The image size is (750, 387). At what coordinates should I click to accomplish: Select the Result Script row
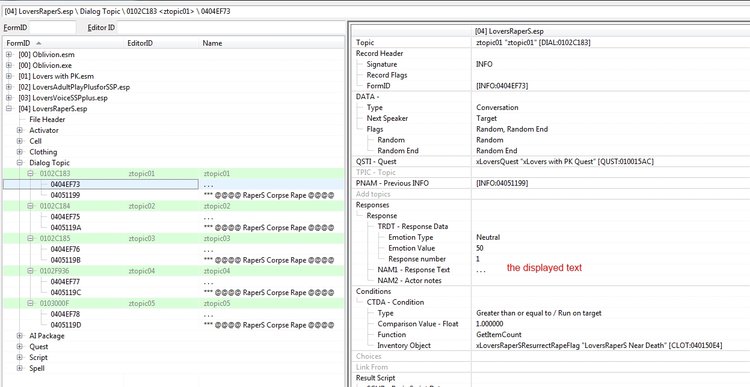tap(551, 378)
